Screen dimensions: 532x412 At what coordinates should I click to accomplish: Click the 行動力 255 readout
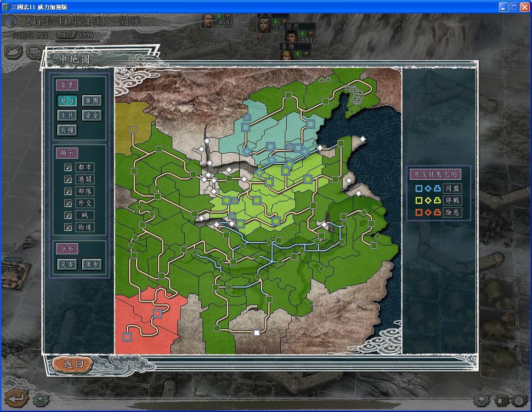pos(30,35)
